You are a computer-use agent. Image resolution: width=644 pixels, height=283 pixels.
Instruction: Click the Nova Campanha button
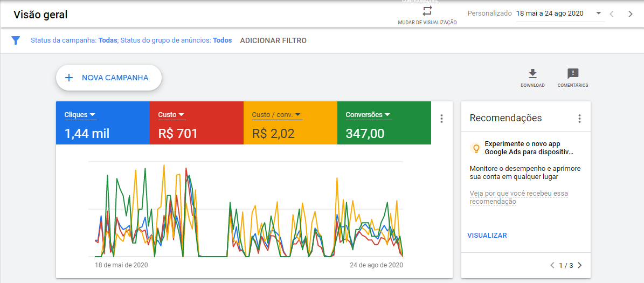109,78
